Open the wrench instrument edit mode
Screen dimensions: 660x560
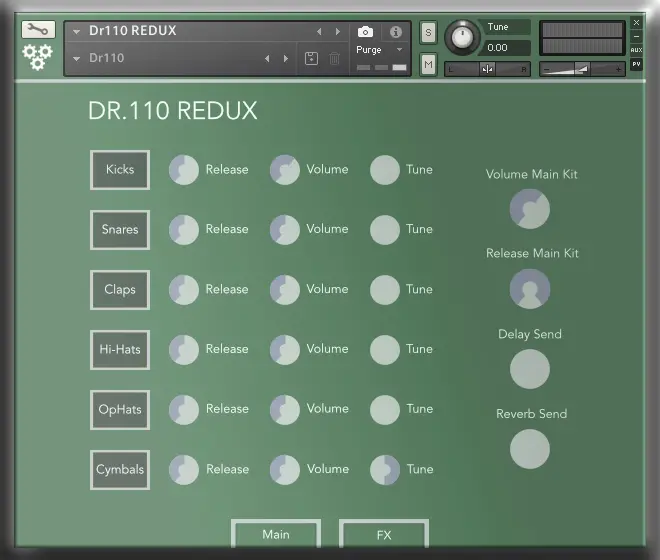tap(38, 29)
